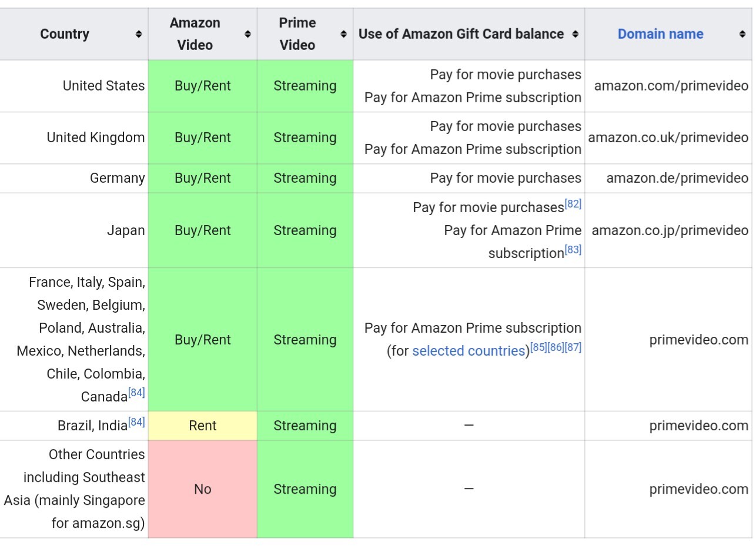This screenshot has width=756, height=549.
Task: Open citation [87] reference
Action: [573, 347]
